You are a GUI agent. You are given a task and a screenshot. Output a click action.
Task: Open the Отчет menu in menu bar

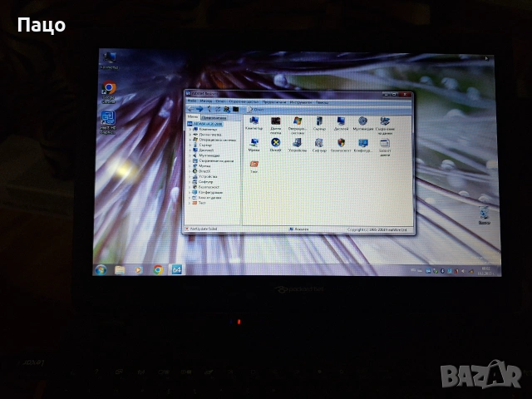click(x=220, y=101)
